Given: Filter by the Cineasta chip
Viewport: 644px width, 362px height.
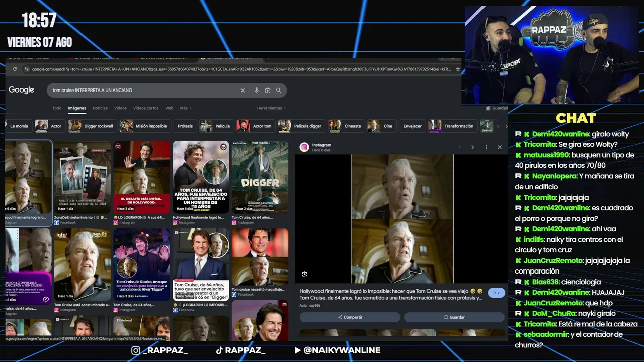Looking at the screenshot, I should (x=345, y=126).
